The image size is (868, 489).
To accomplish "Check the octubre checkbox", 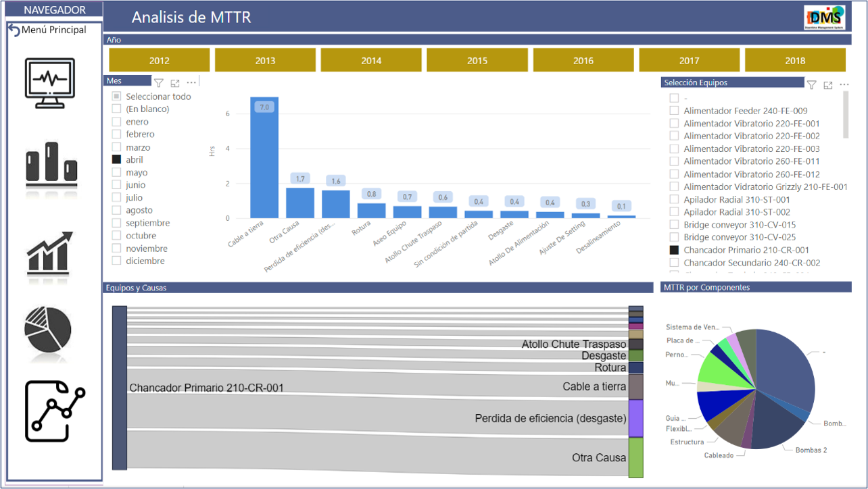I will pos(117,236).
